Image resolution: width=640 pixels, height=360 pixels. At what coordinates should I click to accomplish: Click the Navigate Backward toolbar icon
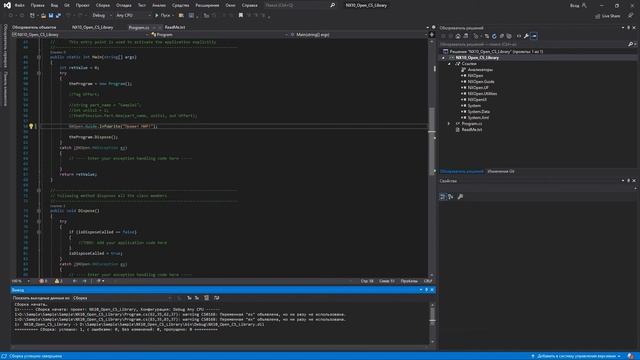(11, 16)
